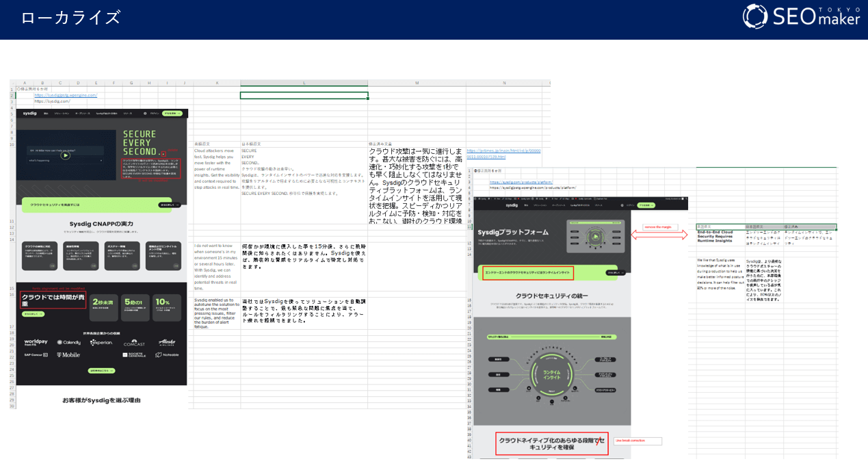
Task: Open the sysdigstg.wpengine.com link in cell B2
Action: pyautogui.click(x=66, y=95)
